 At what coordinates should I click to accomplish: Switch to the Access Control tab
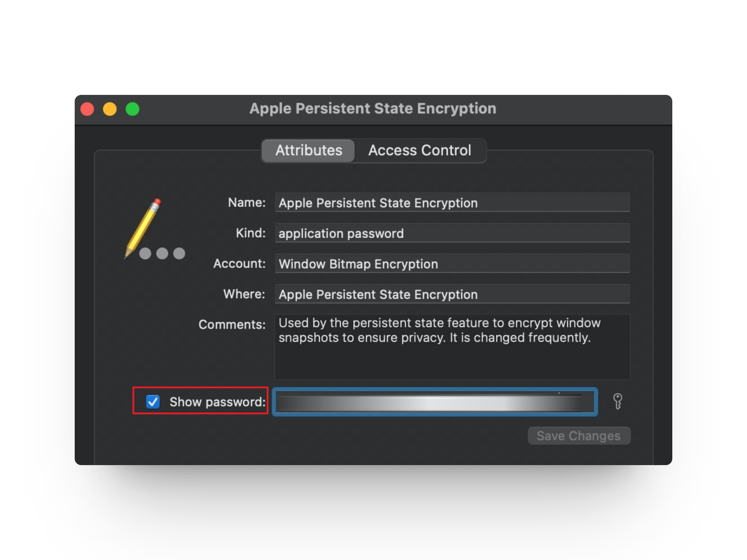(420, 150)
